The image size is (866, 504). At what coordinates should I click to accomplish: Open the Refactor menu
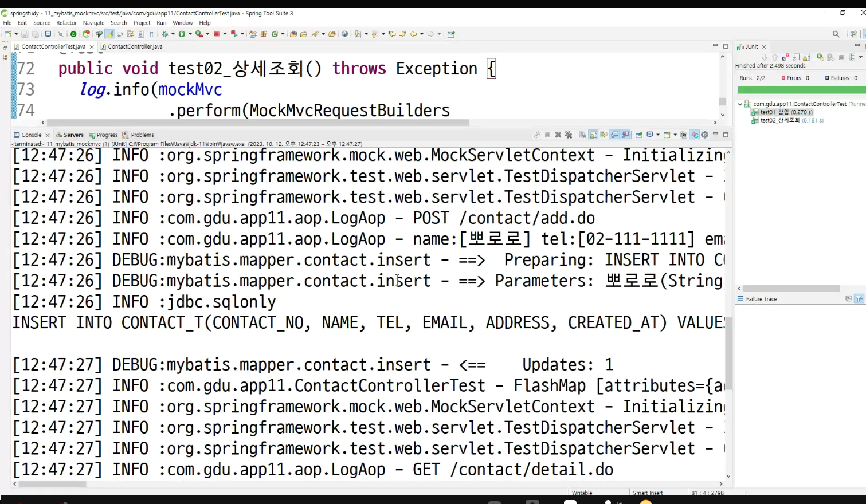(x=66, y=23)
